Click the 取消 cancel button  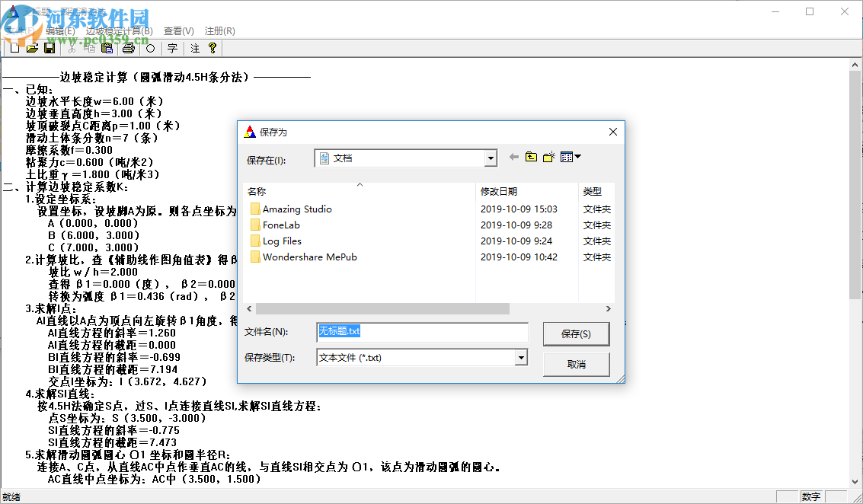coord(577,364)
